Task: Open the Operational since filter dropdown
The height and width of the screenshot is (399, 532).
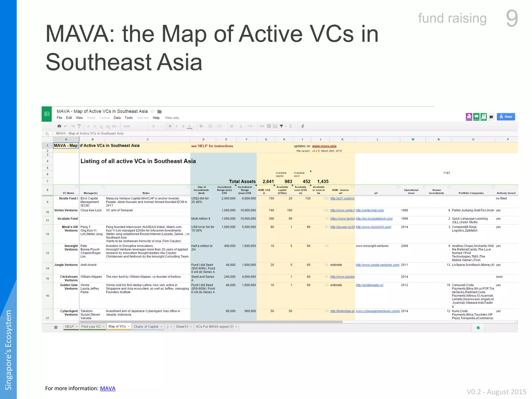Action: click(424, 187)
